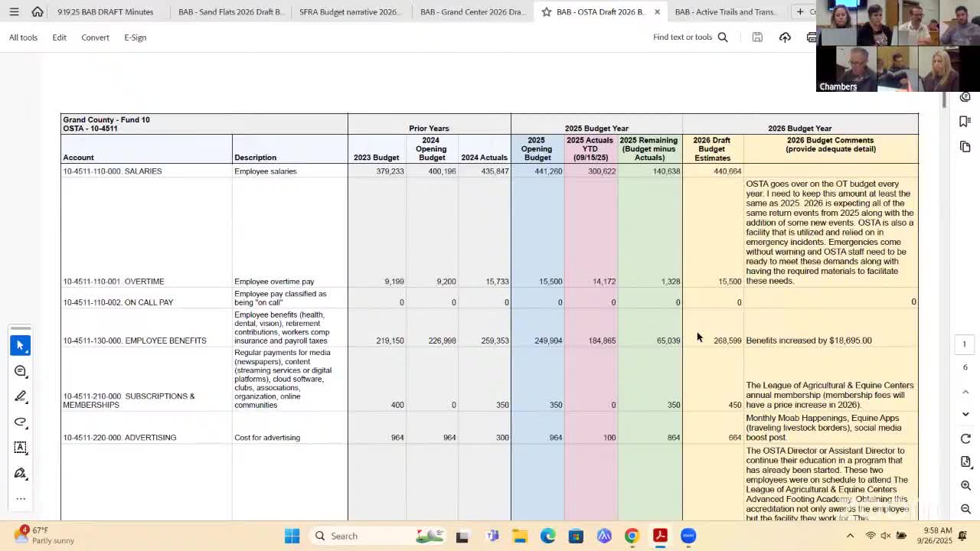
Task: Open the bookmarks panel icon
Action: [x=965, y=122]
